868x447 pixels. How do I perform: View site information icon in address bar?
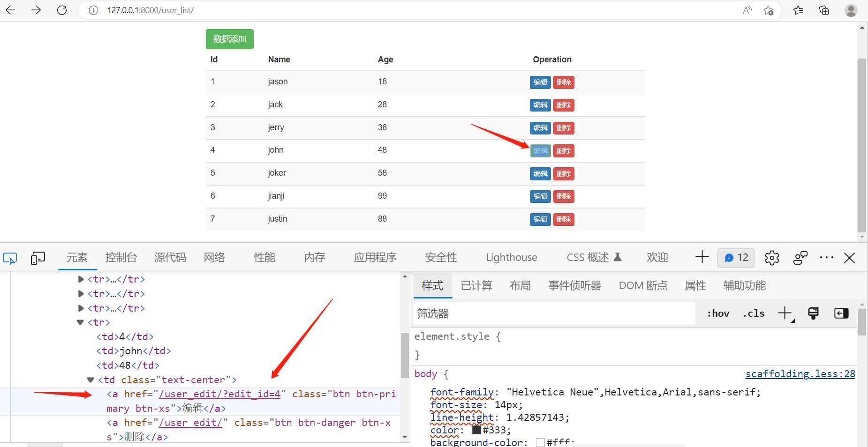[x=93, y=10]
